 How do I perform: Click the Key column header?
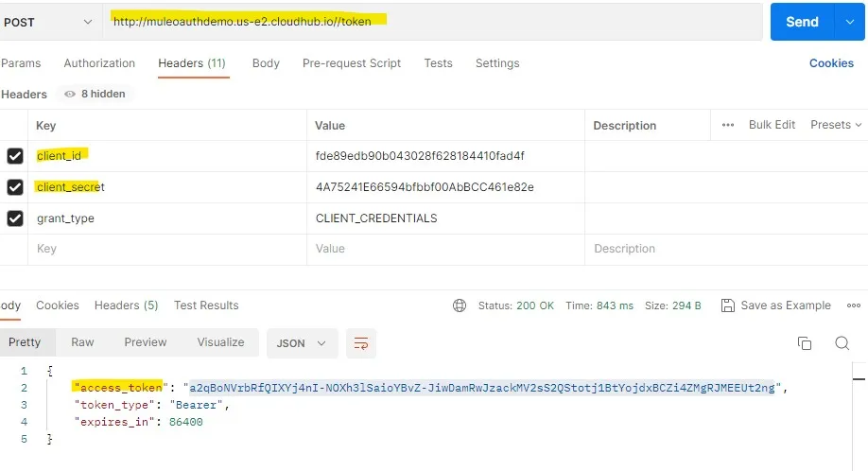[46, 126]
